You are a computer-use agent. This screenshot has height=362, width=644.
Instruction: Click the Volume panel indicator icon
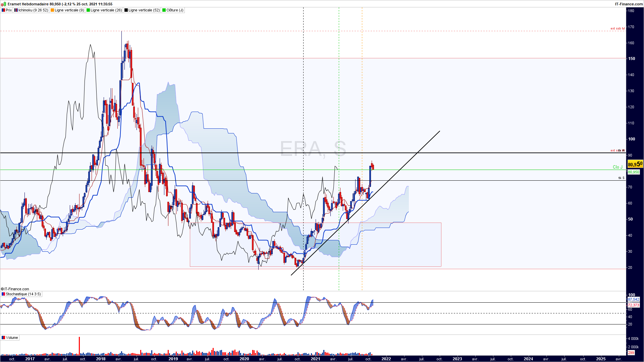(3, 338)
